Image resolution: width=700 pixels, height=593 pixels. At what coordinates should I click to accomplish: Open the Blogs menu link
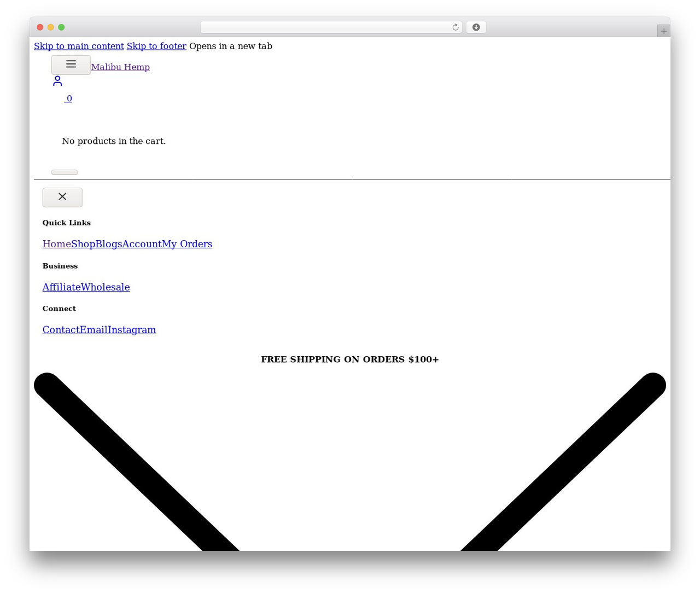coord(108,244)
